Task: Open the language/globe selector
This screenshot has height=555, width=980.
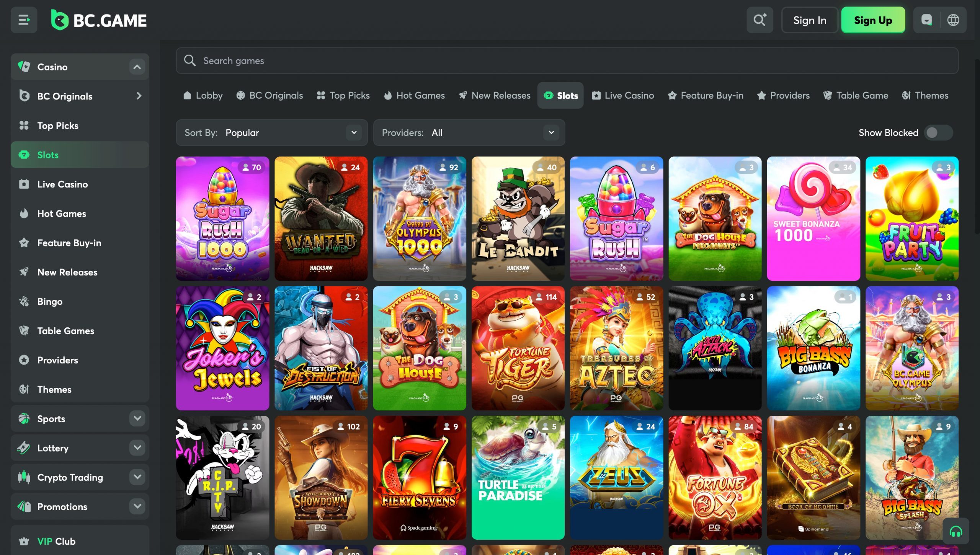Action: pyautogui.click(x=953, y=20)
